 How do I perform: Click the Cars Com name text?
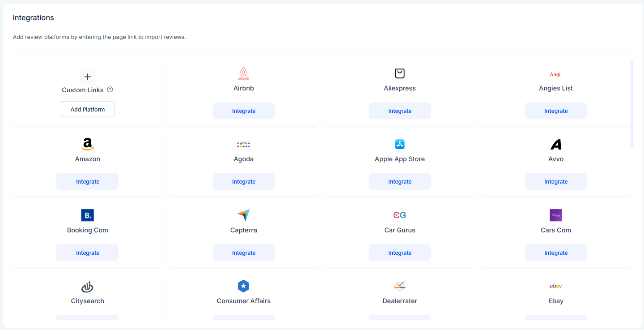pyautogui.click(x=556, y=230)
